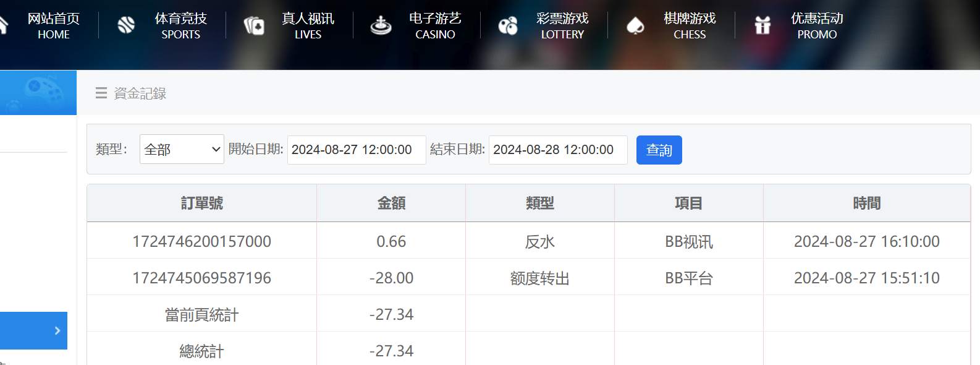Click the 結束日期 date field
The image size is (980, 365).
[x=558, y=150]
